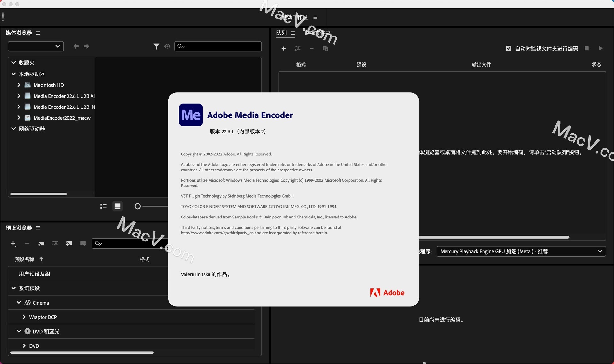Open the Mercury Playback Engine renderer dropdown

[521, 251]
